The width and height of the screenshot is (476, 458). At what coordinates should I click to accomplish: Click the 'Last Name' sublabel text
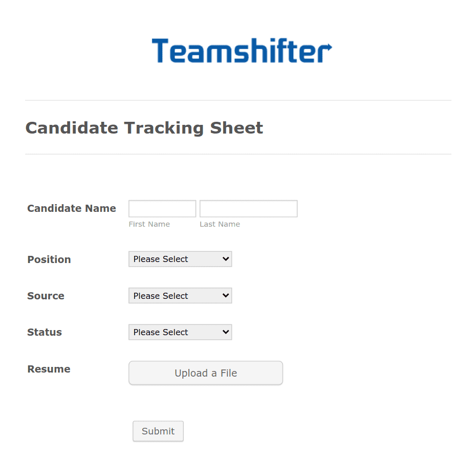[x=220, y=224]
